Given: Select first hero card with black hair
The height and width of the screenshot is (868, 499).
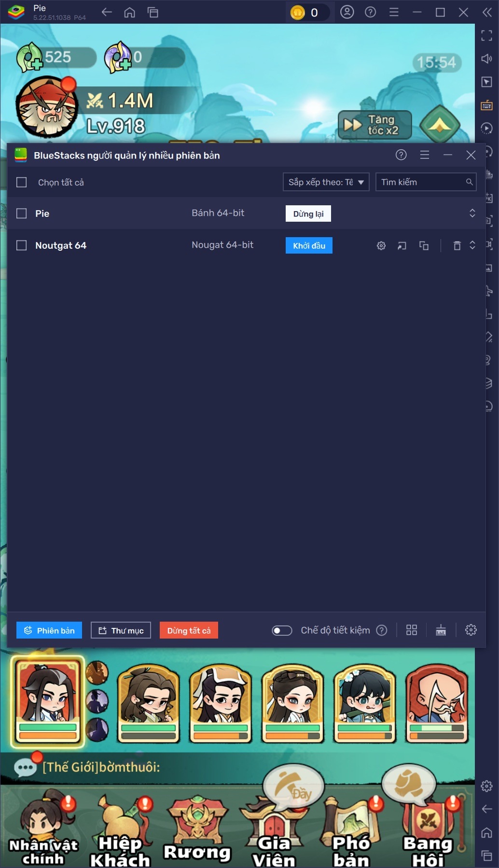Looking at the screenshot, I should point(47,701).
